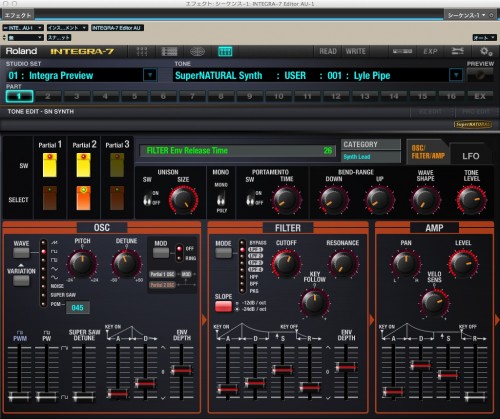Viewport: 500px width, 419px height.
Task: Select PART 1 button
Action: click(19, 96)
